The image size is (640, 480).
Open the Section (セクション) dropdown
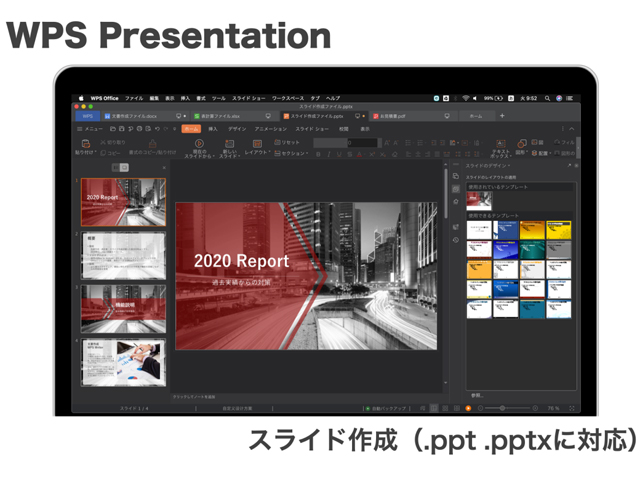291,153
